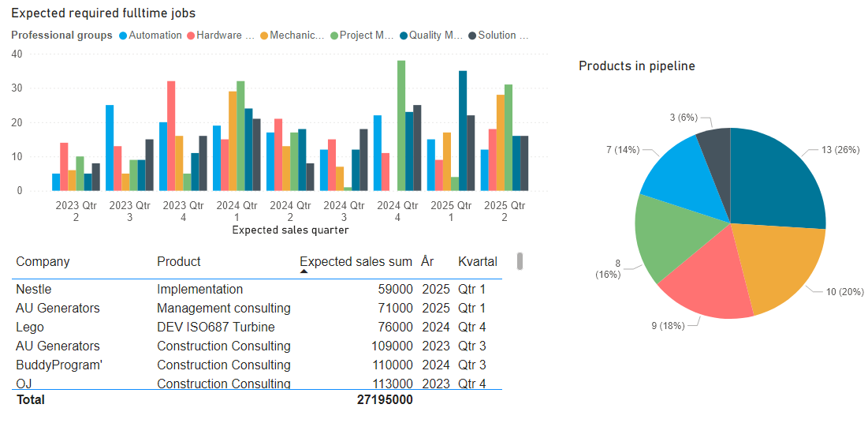Click the År column header
The height and width of the screenshot is (423, 868).
(x=427, y=262)
